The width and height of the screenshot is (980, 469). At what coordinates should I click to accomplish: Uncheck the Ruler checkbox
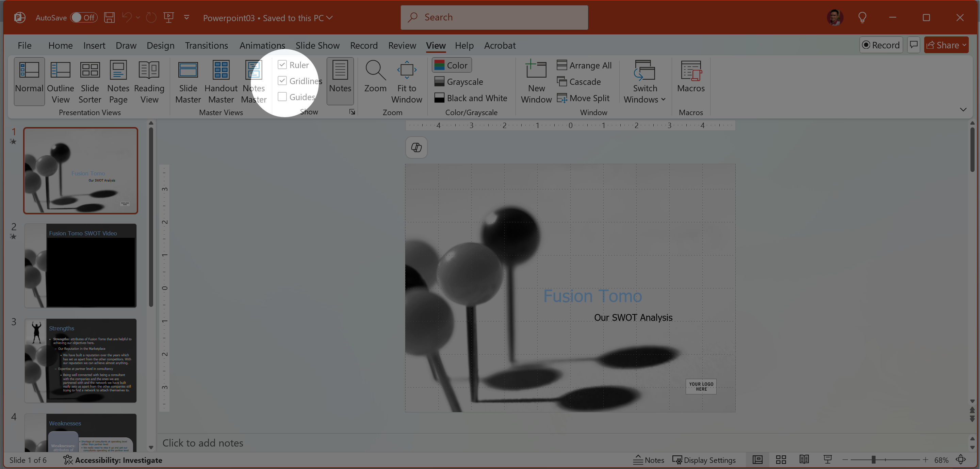pos(282,65)
